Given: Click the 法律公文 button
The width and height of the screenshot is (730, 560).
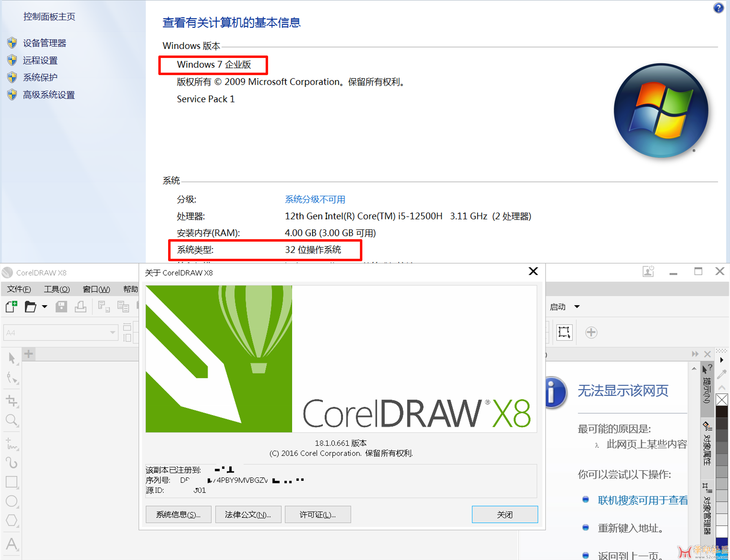Looking at the screenshot, I should point(248,514).
